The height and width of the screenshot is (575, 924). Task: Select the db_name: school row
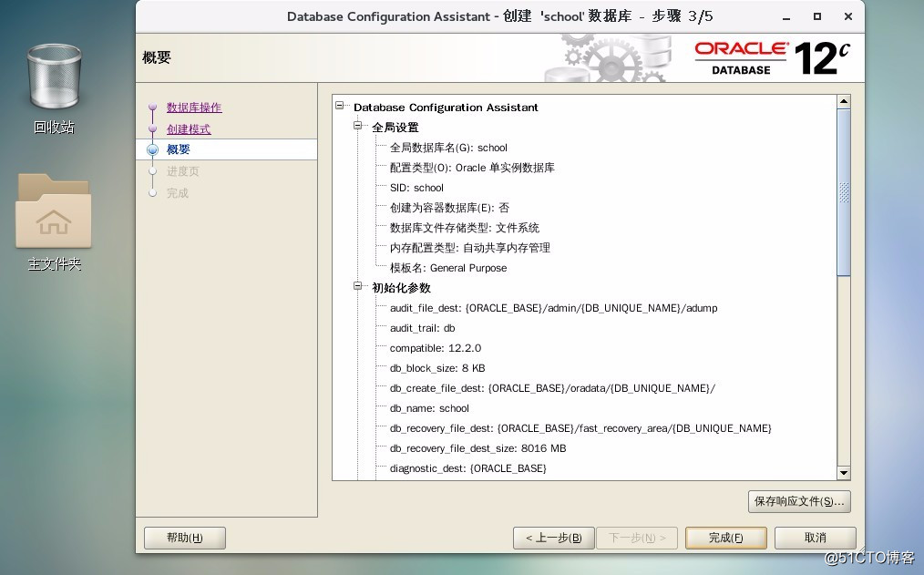tap(429, 407)
